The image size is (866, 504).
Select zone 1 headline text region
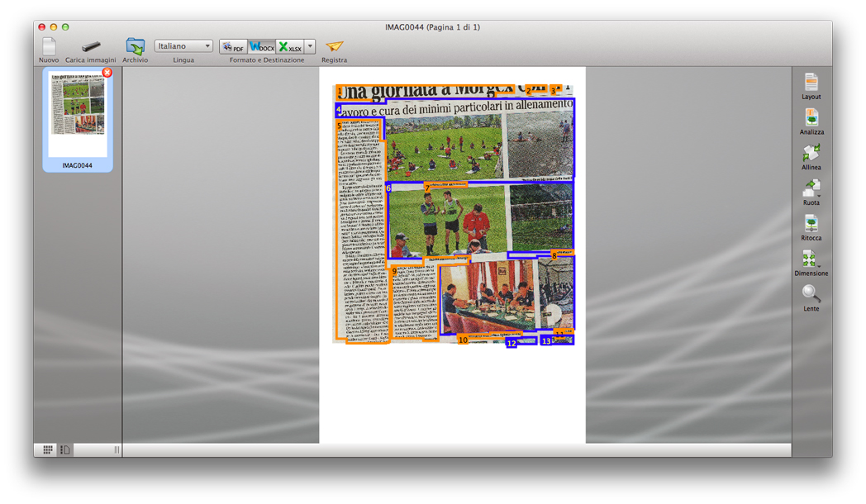click(426, 92)
